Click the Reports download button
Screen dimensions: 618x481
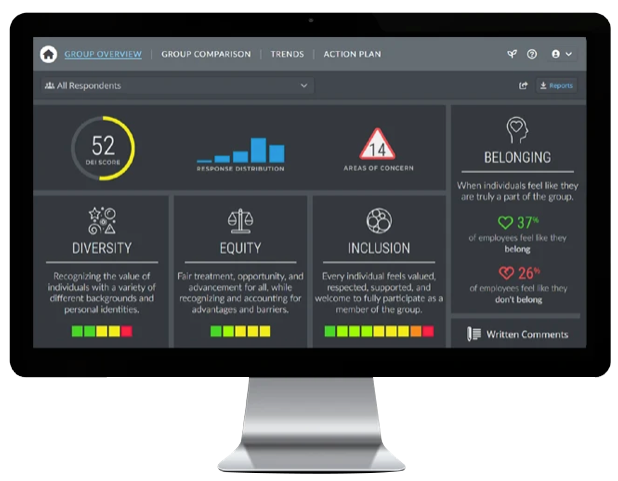556,86
